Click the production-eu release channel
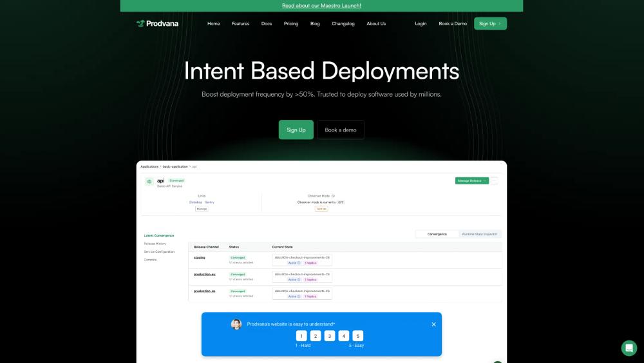Image resolution: width=644 pixels, height=363 pixels. click(x=205, y=274)
